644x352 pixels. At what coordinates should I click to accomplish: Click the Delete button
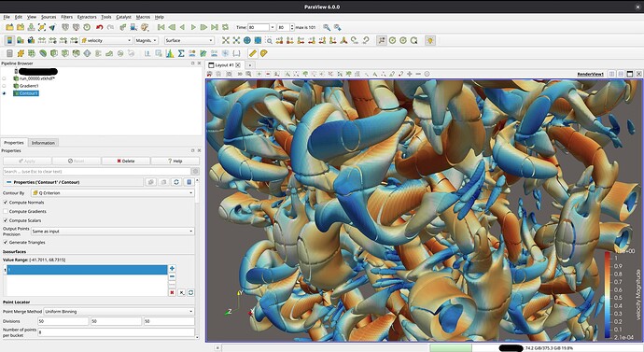pyautogui.click(x=126, y=161)
